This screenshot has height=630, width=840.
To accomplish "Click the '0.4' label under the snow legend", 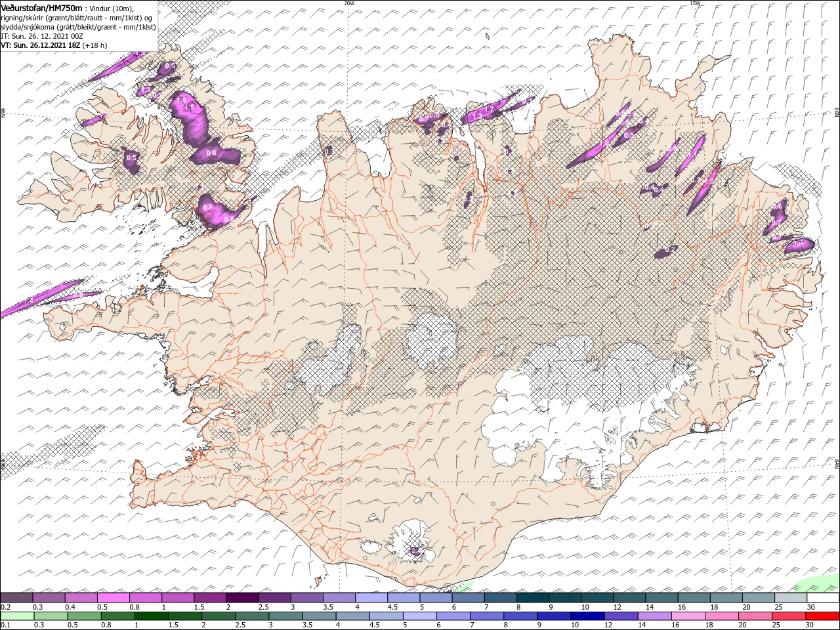I will pyautogui.click(x=72, y=607).
